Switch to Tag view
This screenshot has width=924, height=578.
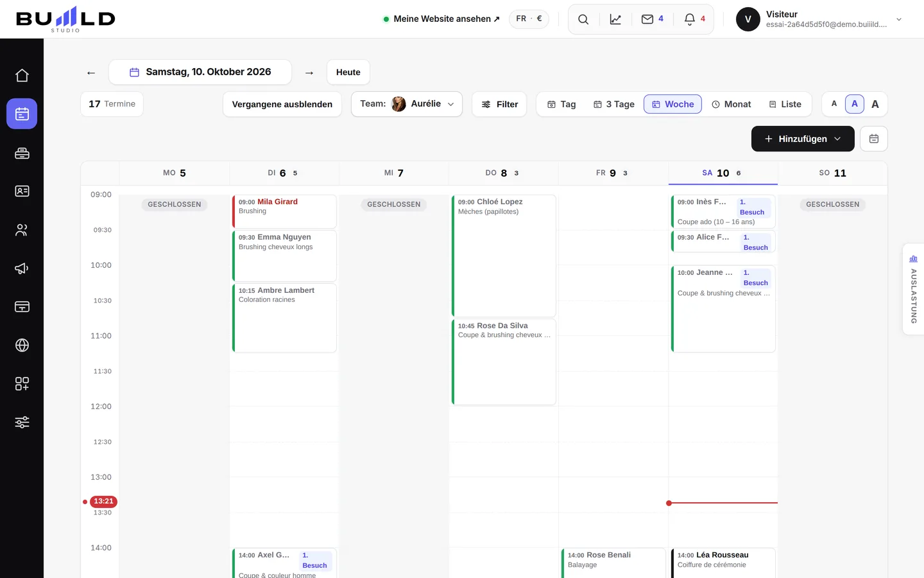(561, 104)
